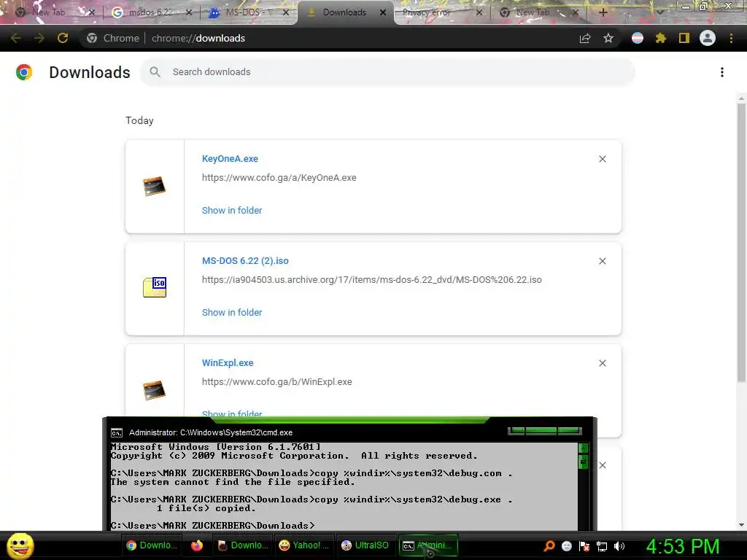This screenshot has width=747, height=560.
Task: Click the WinExpl.exe source URL
Action: coord(276,382)
